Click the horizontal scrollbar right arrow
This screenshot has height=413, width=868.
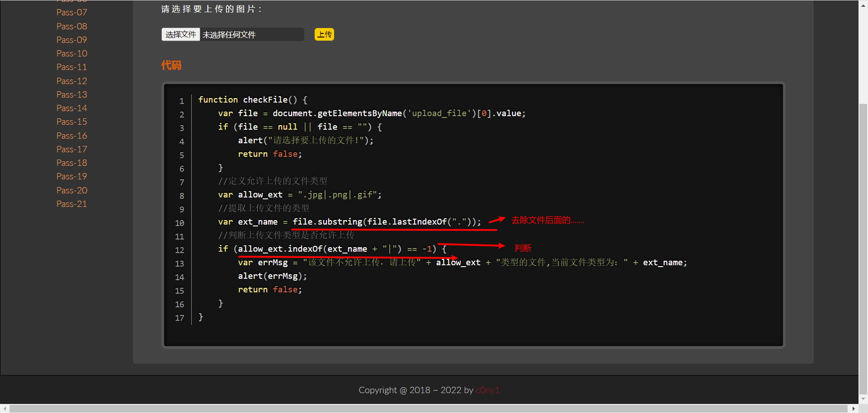point(854,408)
